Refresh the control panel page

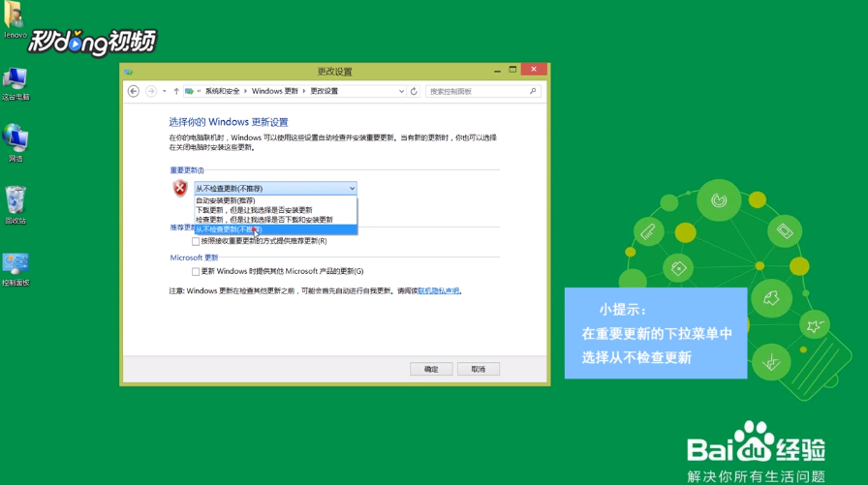(x=414, y=91)
